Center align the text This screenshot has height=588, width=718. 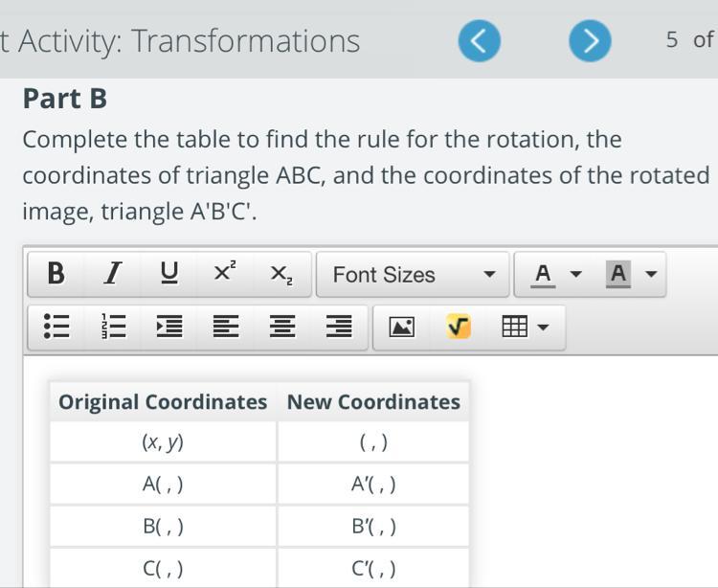(282, 327)
